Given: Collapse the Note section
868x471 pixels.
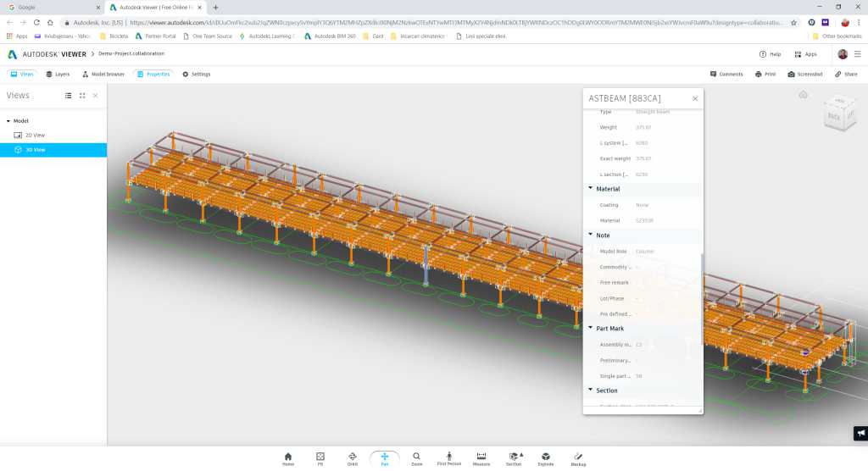Looking at the screenshot, I should [x=591, y=235].
